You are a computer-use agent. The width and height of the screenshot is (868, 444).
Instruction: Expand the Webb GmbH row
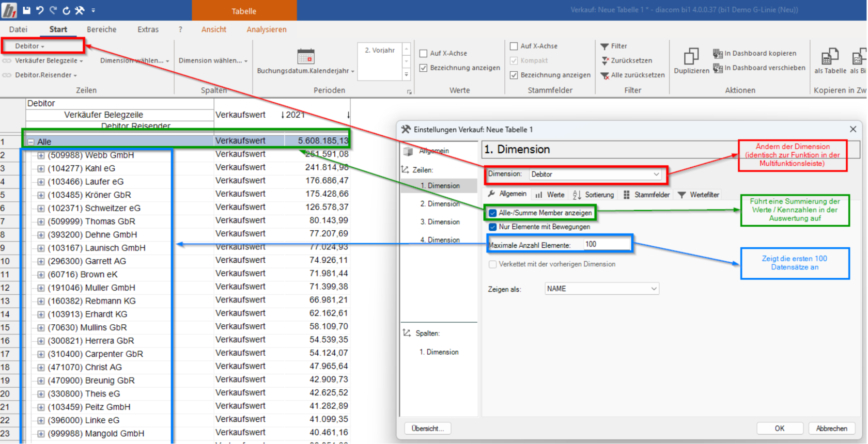(41, 155)
